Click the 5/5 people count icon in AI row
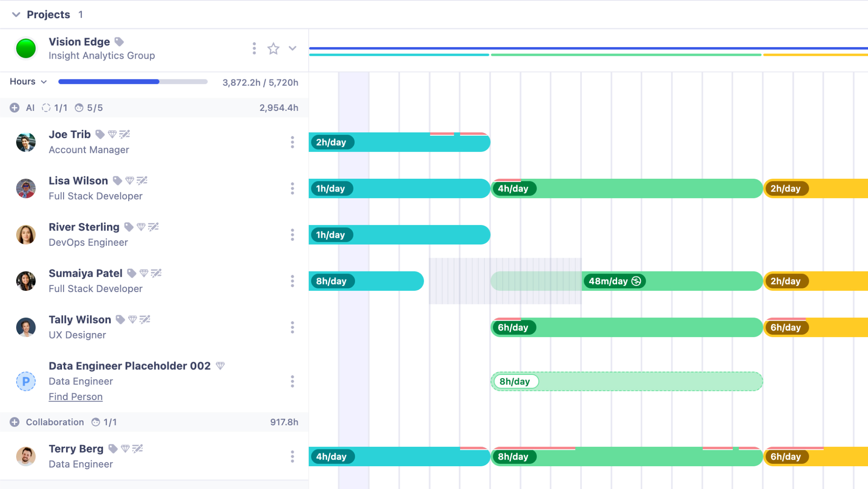The width and height of the screenshot is (868, 489). (x=79, y=108)
